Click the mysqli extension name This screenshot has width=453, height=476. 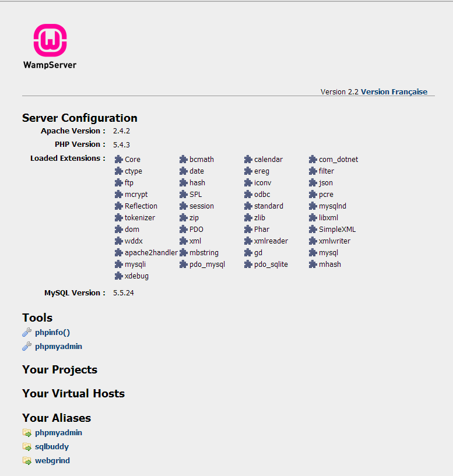[x=135, y=265]
